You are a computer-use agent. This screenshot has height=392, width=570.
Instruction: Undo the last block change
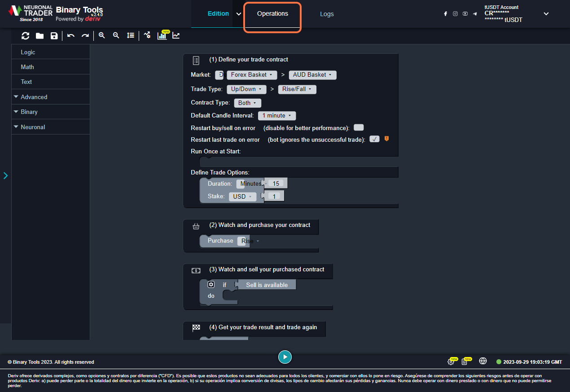pyautogui.click(x=71, y=36)
